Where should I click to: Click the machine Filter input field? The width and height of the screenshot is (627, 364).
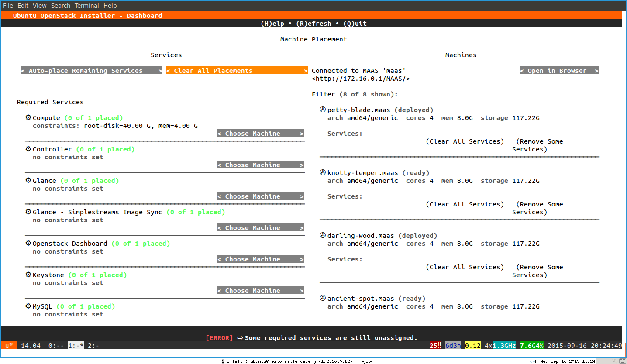click(504, 94)
